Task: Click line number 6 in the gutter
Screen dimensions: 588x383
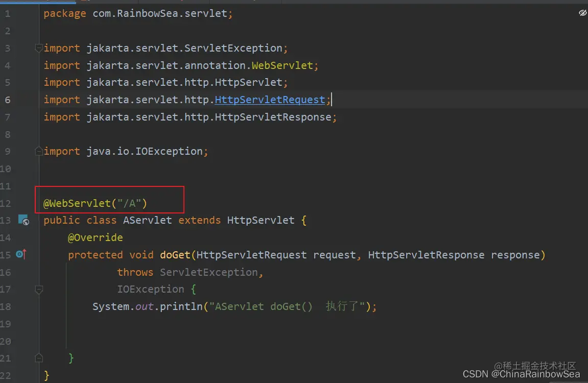Action: point(8,100)
